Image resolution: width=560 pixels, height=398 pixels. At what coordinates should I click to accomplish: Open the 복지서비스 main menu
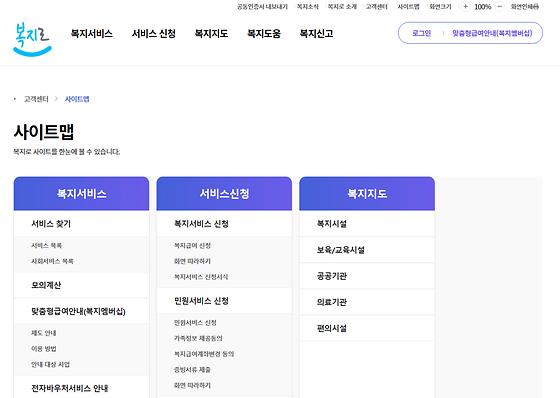(92, 34)
